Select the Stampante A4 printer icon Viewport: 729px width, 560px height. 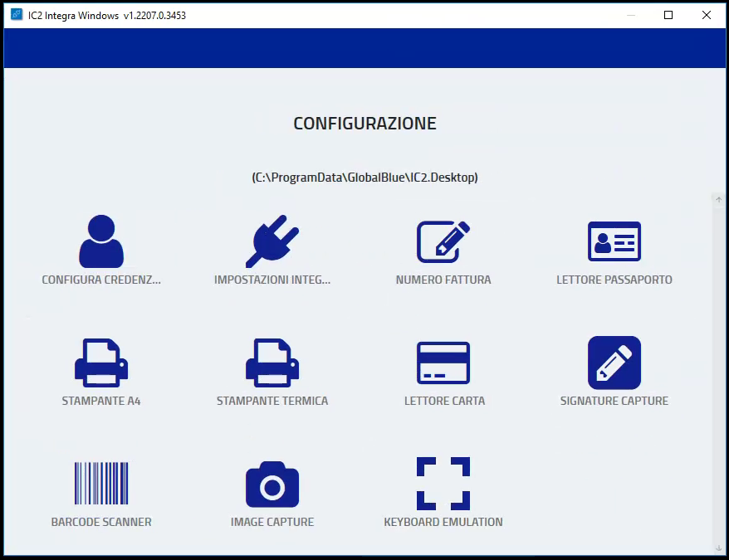tap(101, 363)
